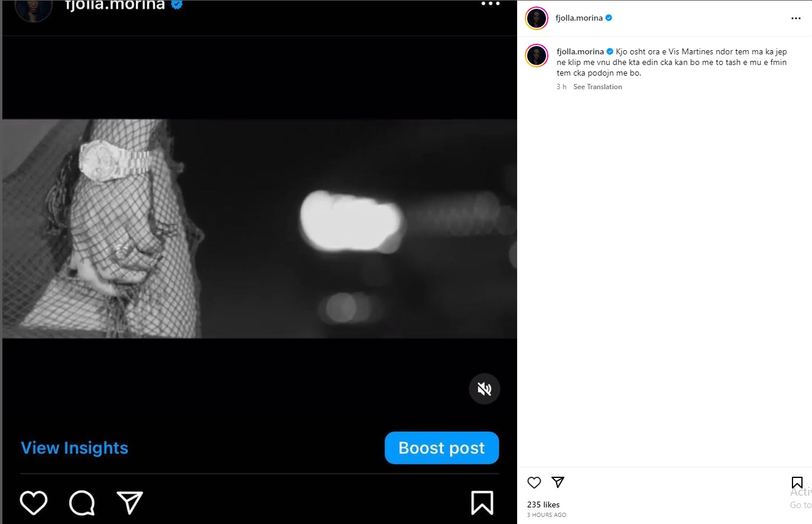
Task: Open comments in left mobile view
Action: click(82, 503)
